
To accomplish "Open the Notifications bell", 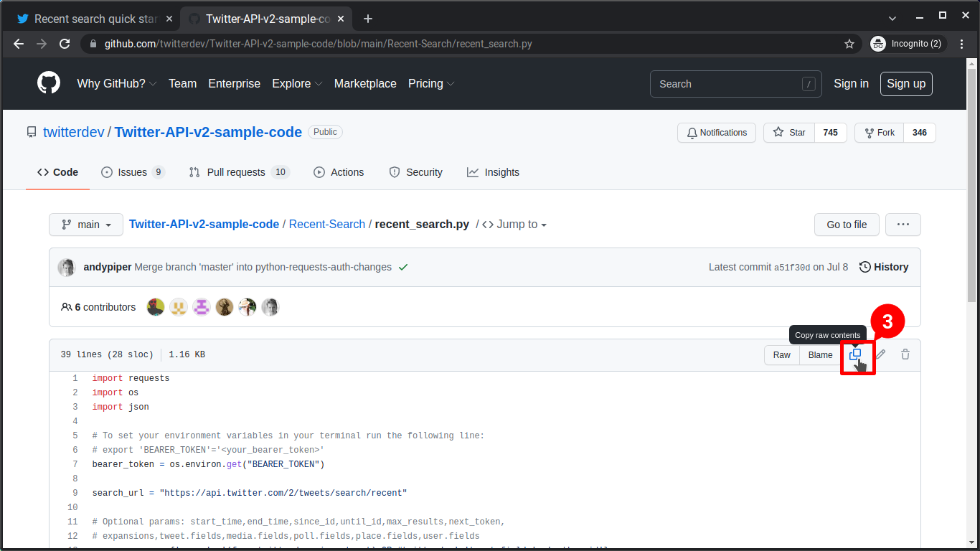I will click(716, 133).
